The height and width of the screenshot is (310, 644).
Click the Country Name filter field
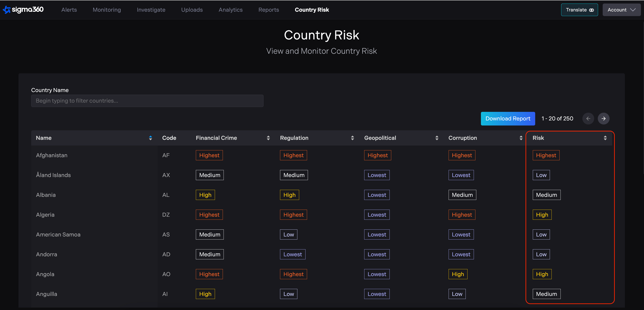click(x=147, y=101)
